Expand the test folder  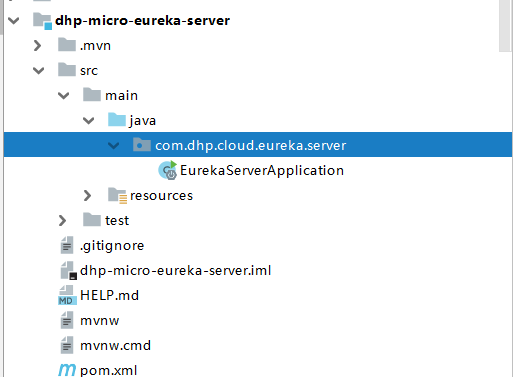click(62, 220)
